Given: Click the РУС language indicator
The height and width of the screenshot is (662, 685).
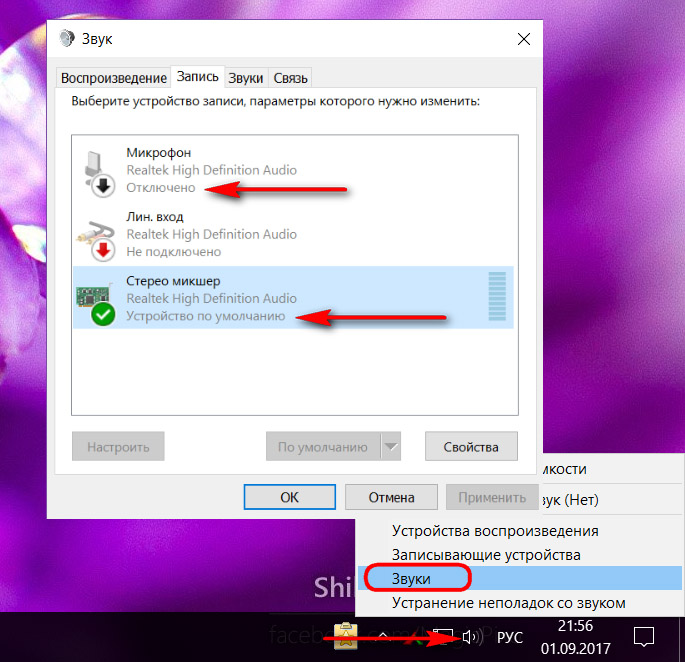Looking at the screenshot, I should [x=510, y=637].
